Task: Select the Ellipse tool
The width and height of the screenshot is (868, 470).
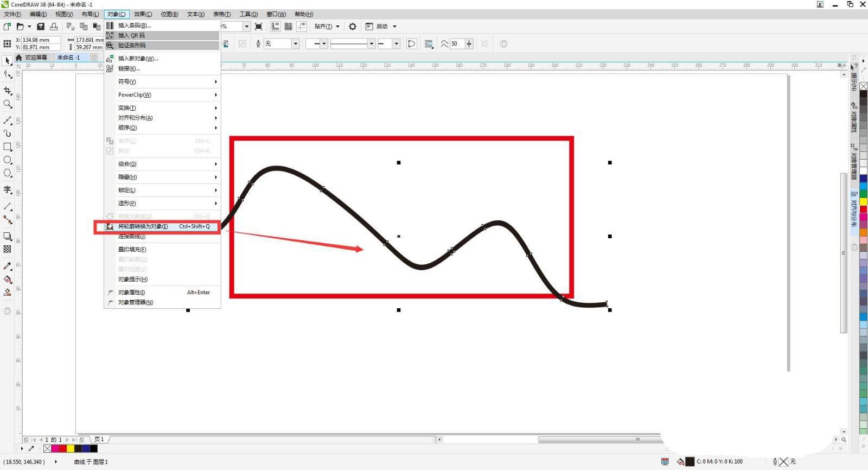Action: pos(8,160)
